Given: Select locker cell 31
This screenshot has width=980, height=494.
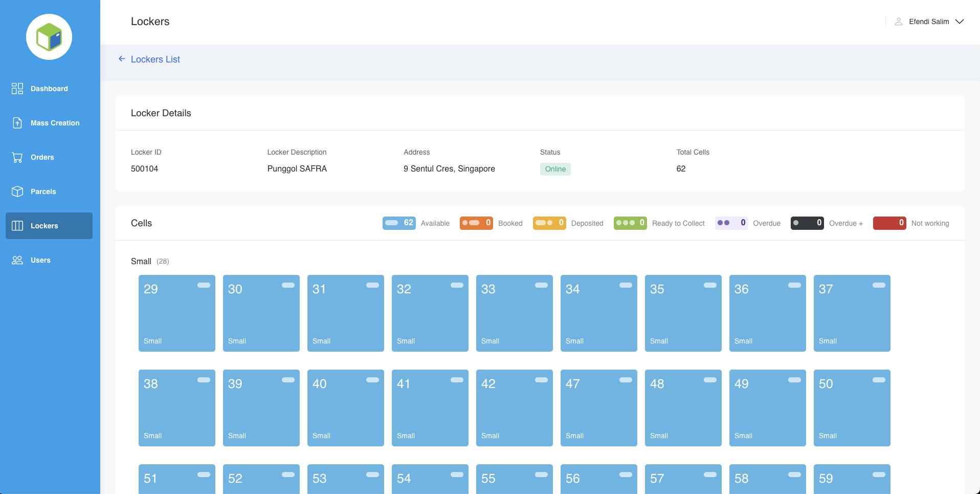Looking at the screenshot, I should 346,313.
